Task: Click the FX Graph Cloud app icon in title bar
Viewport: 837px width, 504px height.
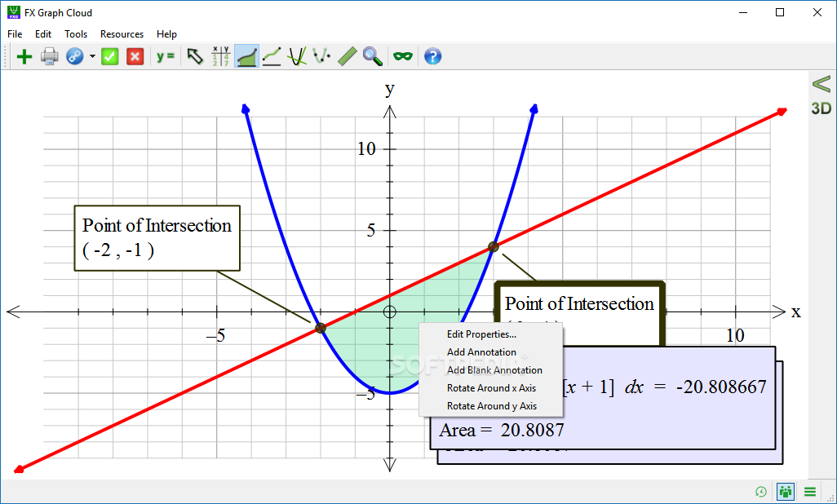Action: (13, 12)
